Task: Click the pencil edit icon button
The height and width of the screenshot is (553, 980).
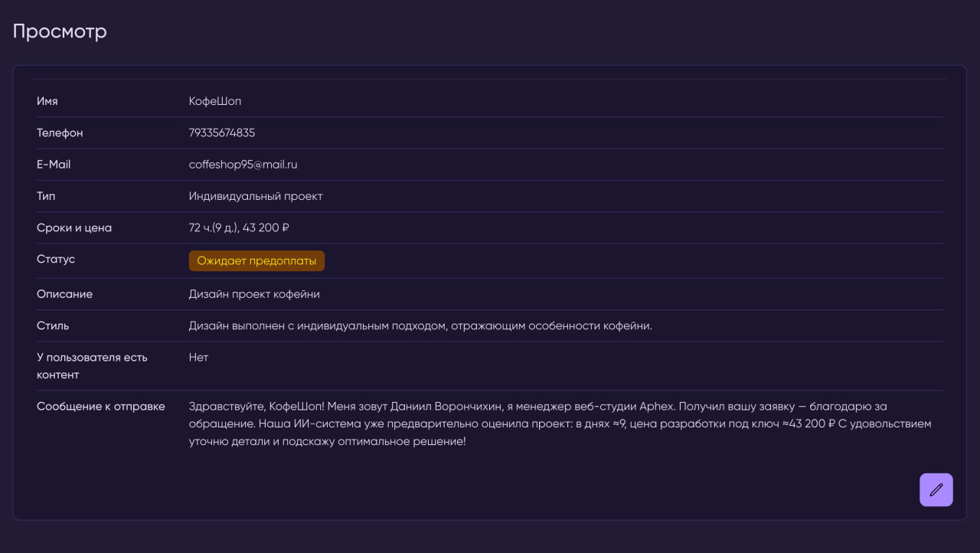Action: (936, 489)
